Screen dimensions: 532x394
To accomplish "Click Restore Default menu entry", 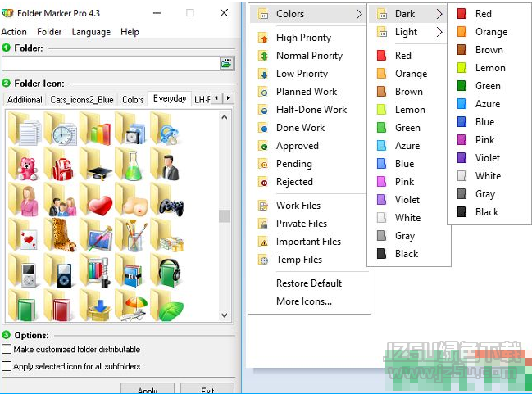I will (x=309, y=283).
